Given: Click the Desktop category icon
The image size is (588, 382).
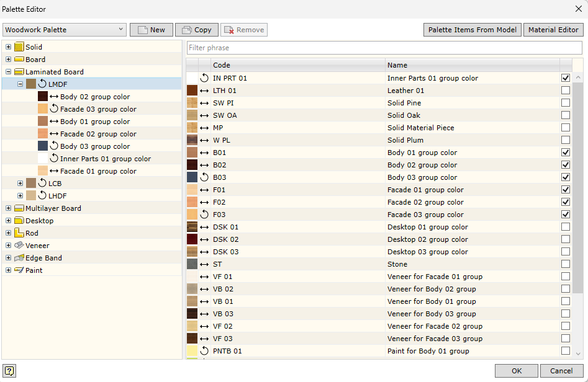Looking at the screenshot, I should coord(19,221).
